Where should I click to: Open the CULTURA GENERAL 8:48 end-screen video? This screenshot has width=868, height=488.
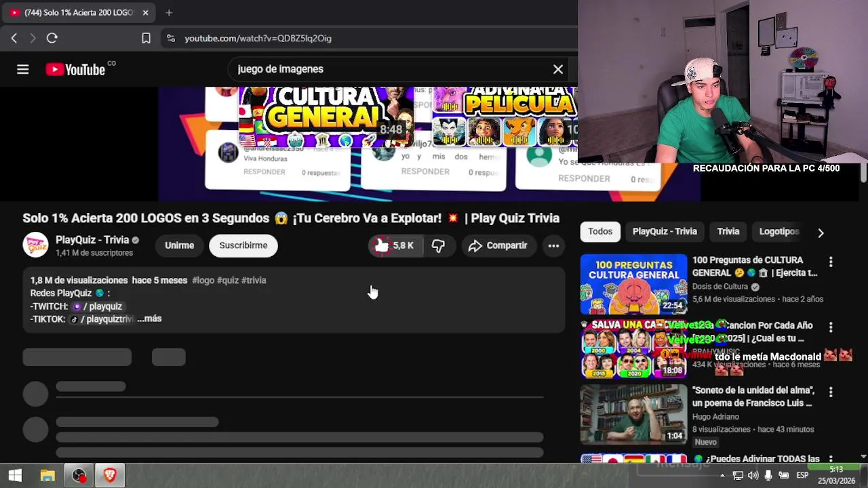pyautogui.click(x=326, y=117)
